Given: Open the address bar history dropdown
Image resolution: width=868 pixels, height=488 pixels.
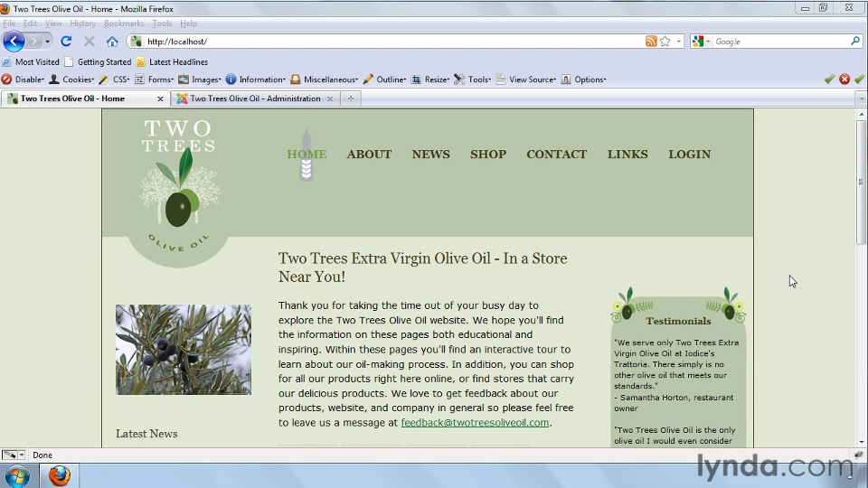Looking at the screenshot, I should coord(679,42).
